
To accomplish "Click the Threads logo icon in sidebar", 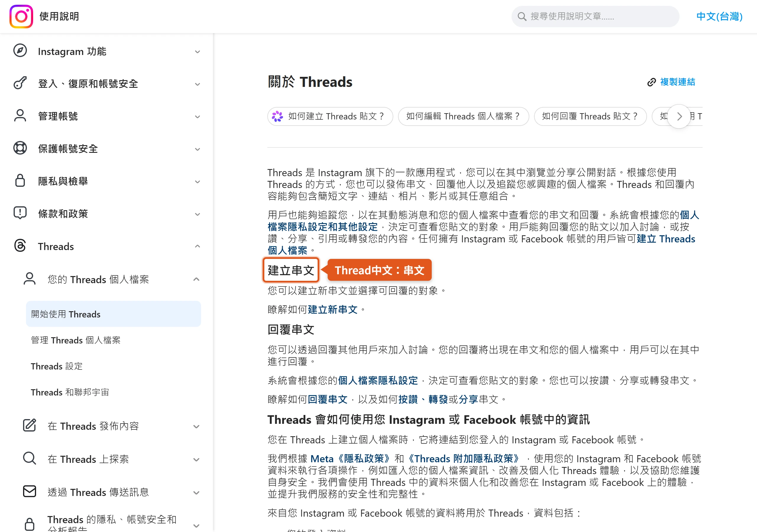I will 20,246.
